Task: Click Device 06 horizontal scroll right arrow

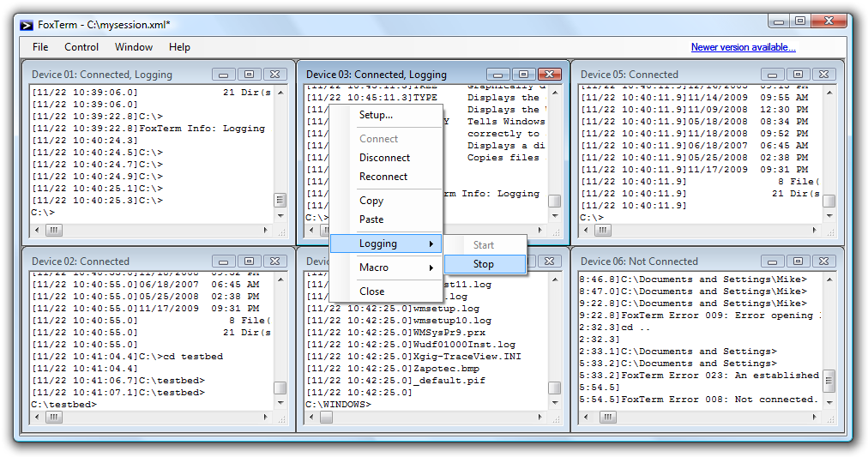Action: click(x=815, y=418)
